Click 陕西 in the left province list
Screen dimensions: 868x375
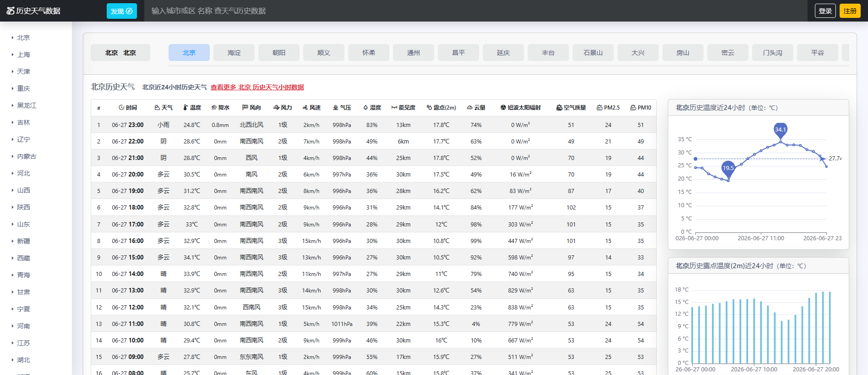(23, 207)
